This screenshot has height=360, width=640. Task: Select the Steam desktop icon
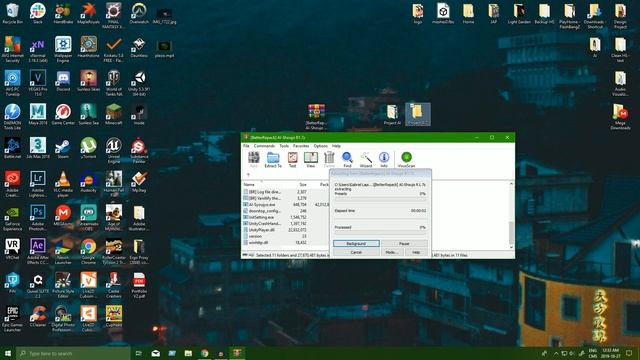(x=63, y=148)
